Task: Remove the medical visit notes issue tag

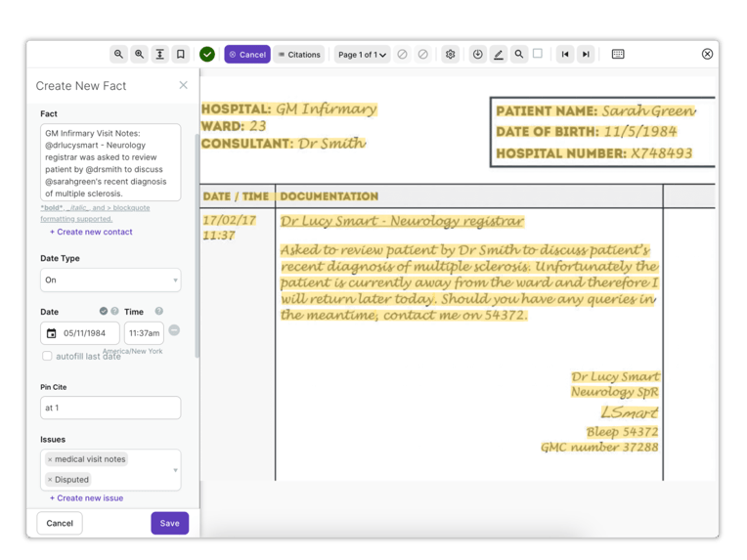Action: tap(50, 459)
